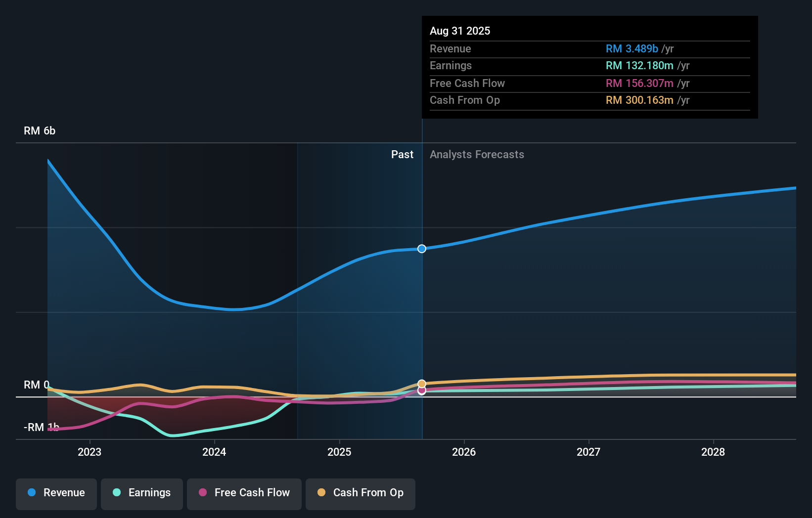Toggle the Revenue series visibility

56,494
